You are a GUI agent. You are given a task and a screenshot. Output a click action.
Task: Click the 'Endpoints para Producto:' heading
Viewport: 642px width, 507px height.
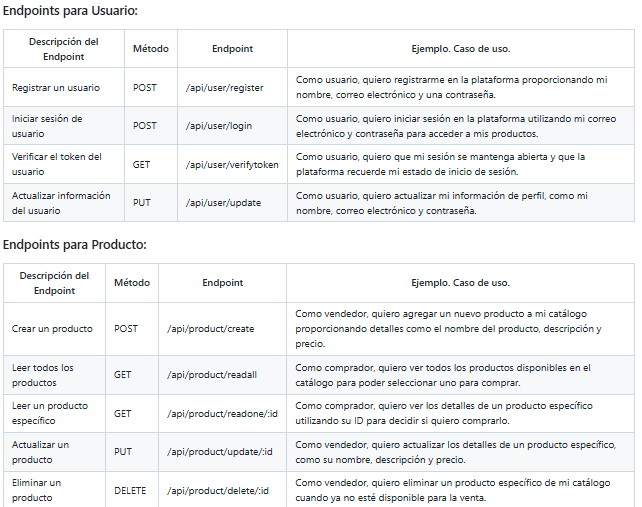coord(75,244)
